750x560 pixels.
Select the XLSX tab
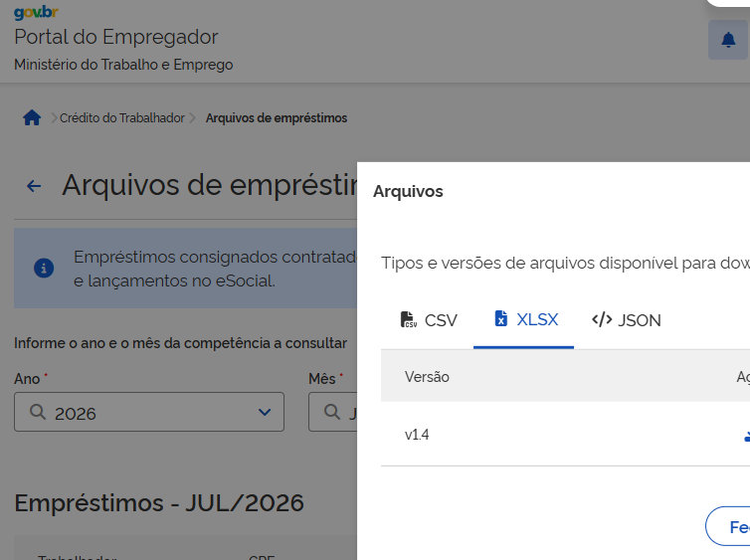(x=524, y=319)
